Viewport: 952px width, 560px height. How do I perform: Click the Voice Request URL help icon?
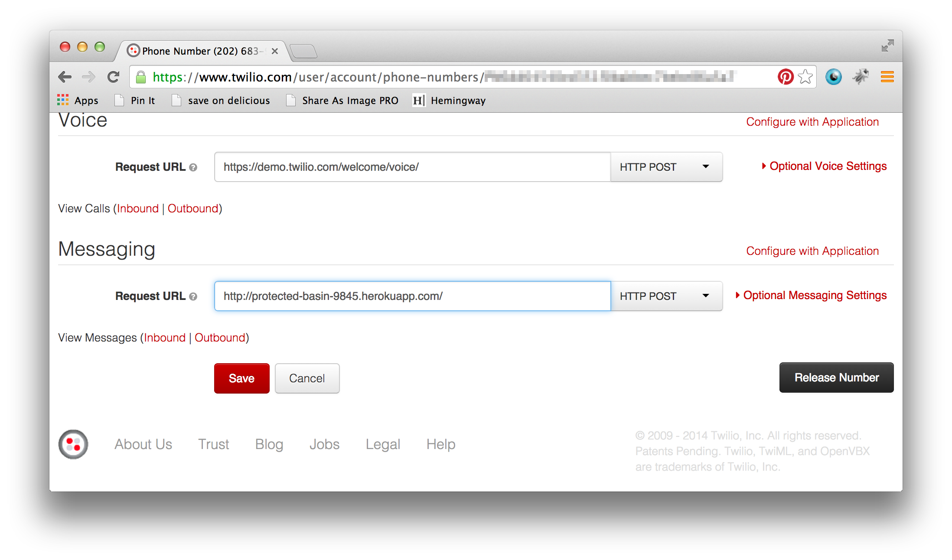tap(193, 167)
